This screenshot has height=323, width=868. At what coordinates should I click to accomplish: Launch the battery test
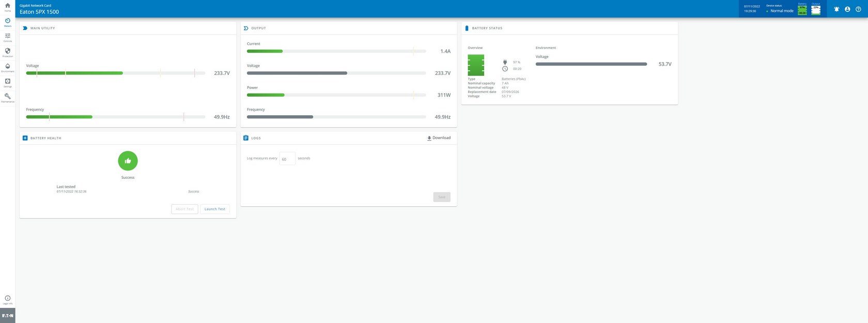click(x=215, y=209)
